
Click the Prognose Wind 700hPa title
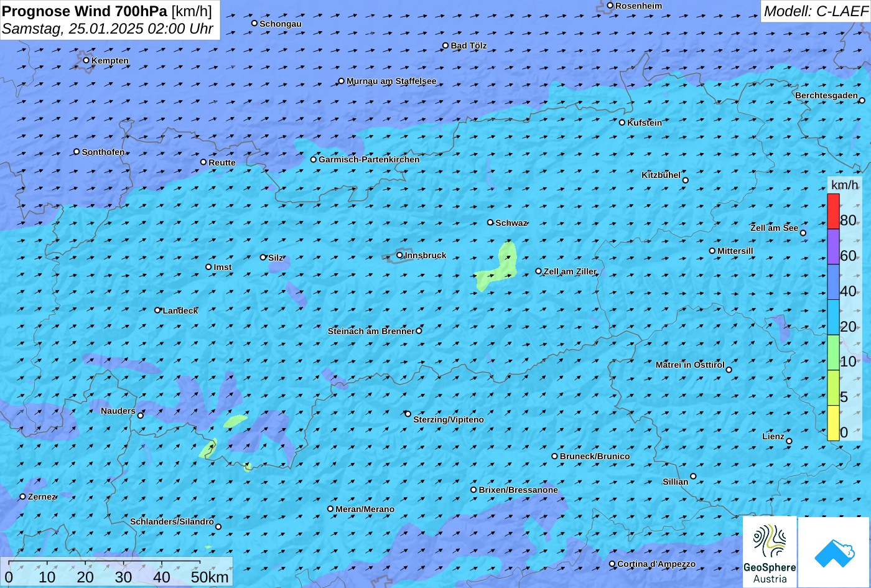point(85,11)
